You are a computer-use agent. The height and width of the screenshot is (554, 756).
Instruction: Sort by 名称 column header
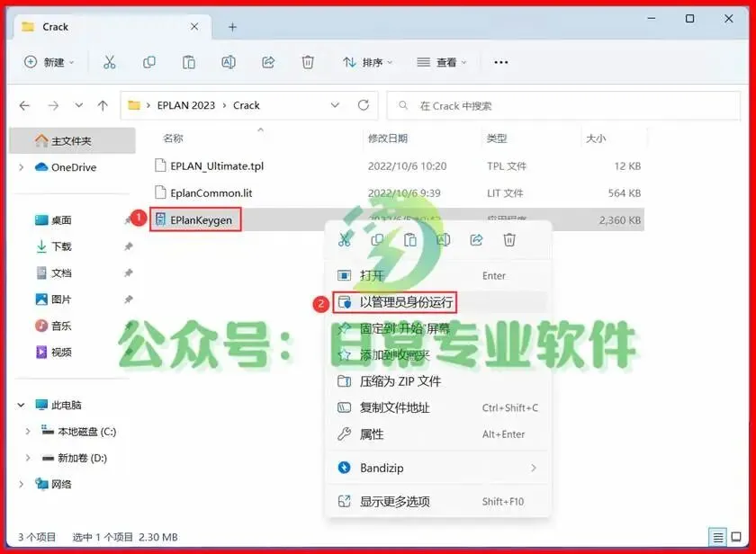173,138
